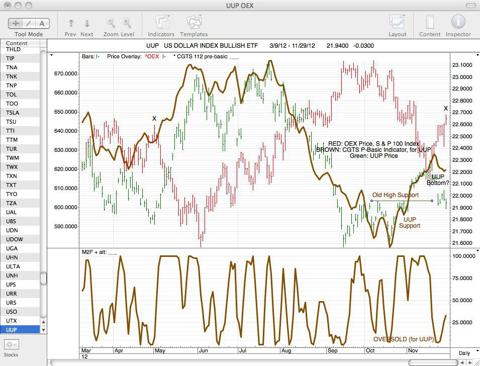Select UBS in the symbol list
Screen dimensions: 480x366
(x=20, y=221)
